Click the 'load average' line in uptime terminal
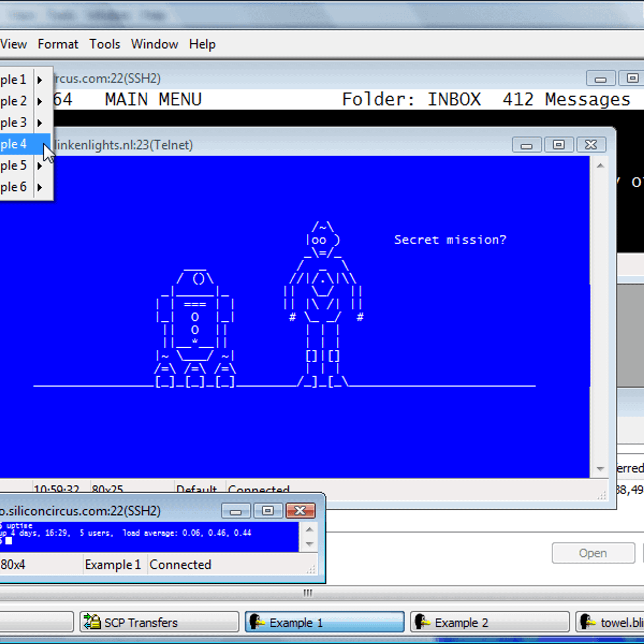Image resolution: width=644 pixels, height=644 pixels. click(126, 533)
